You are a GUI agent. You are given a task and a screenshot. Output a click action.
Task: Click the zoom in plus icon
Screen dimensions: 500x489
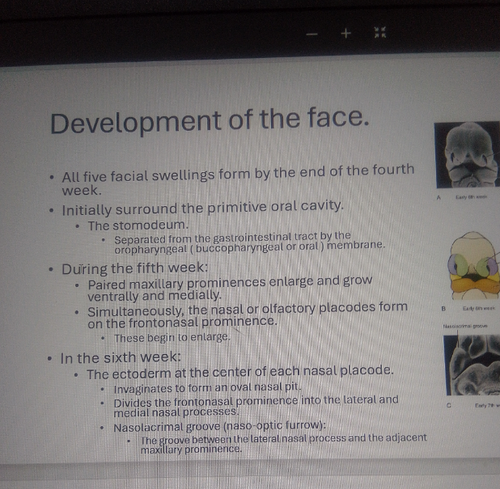[x=346, y=33]
